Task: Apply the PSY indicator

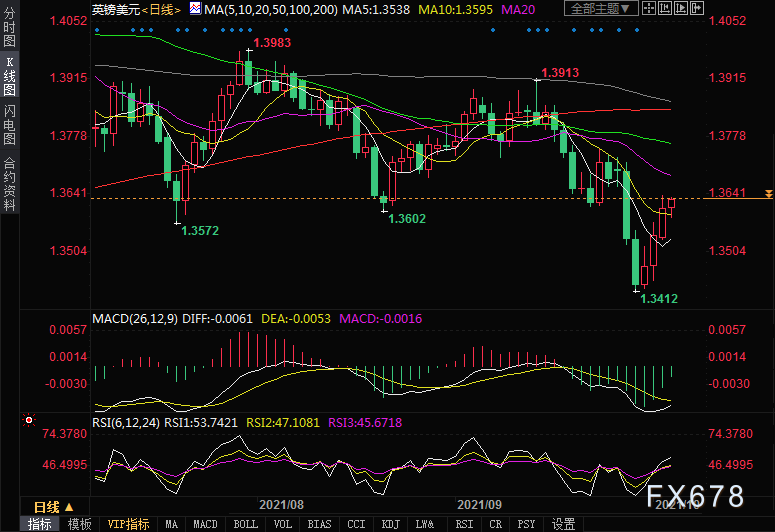Action: pos(526,524)
